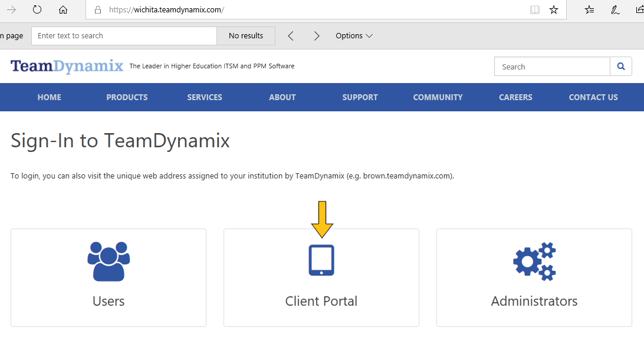Click the blue search magnifier button

click(x=621, y=67)
